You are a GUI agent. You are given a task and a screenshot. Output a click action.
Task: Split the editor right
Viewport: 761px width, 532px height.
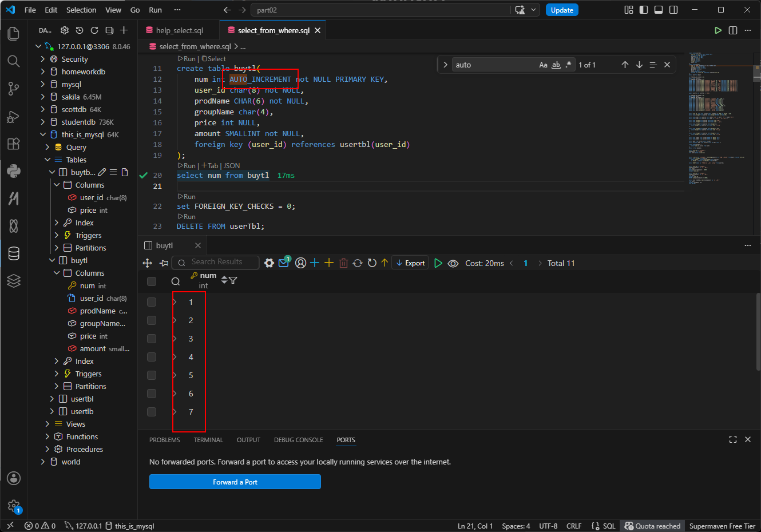click(x=733, y=30)
